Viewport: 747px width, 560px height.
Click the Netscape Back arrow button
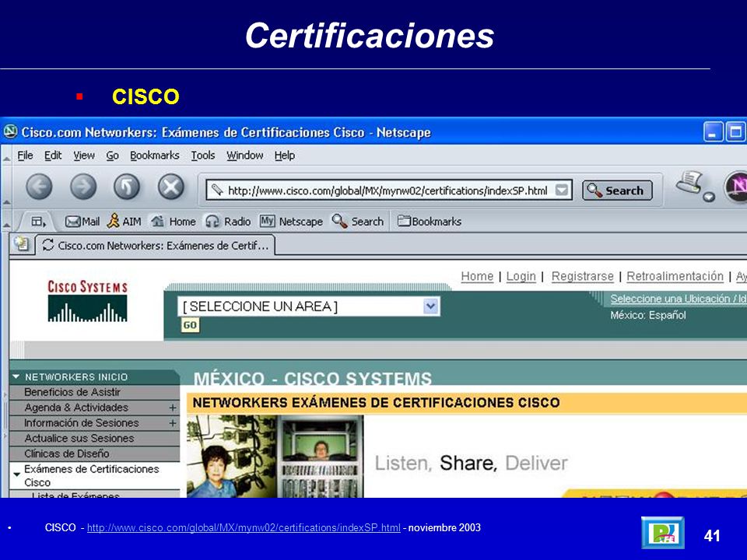coord(39,186)
